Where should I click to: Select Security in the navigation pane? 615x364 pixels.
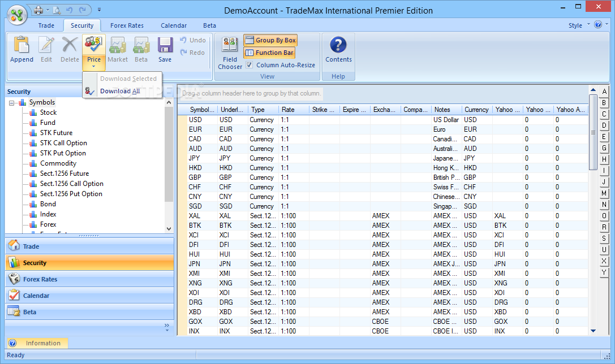[x=89, y=262]
